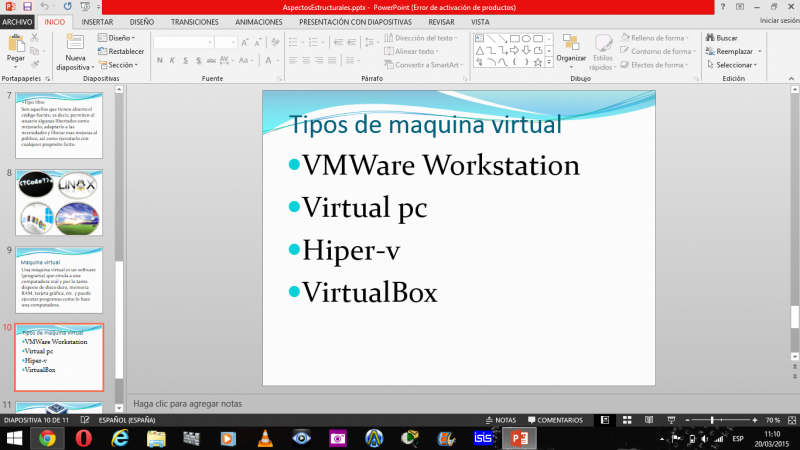The image size is (800, 450).
Task: Open Estilos rápidos gallery
Action: [x=603, y=52]
